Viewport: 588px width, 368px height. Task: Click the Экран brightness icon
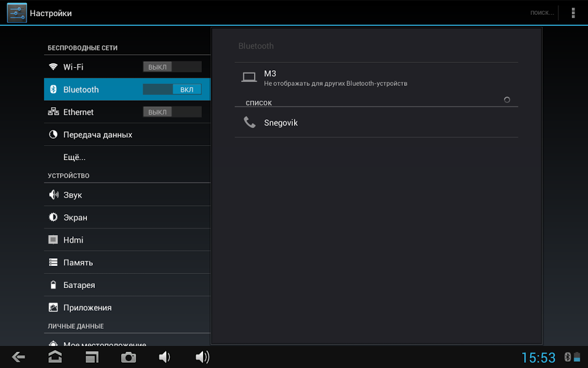(54, 217)
